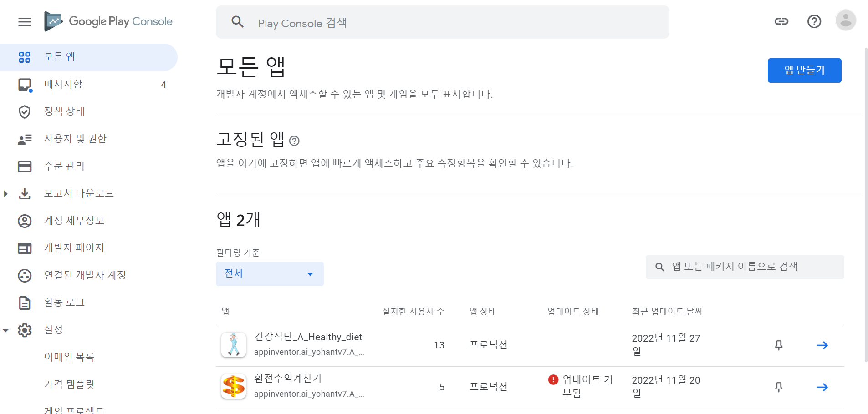Click the 건강식단_A_Healthy_diet app name

pos(308,337)
